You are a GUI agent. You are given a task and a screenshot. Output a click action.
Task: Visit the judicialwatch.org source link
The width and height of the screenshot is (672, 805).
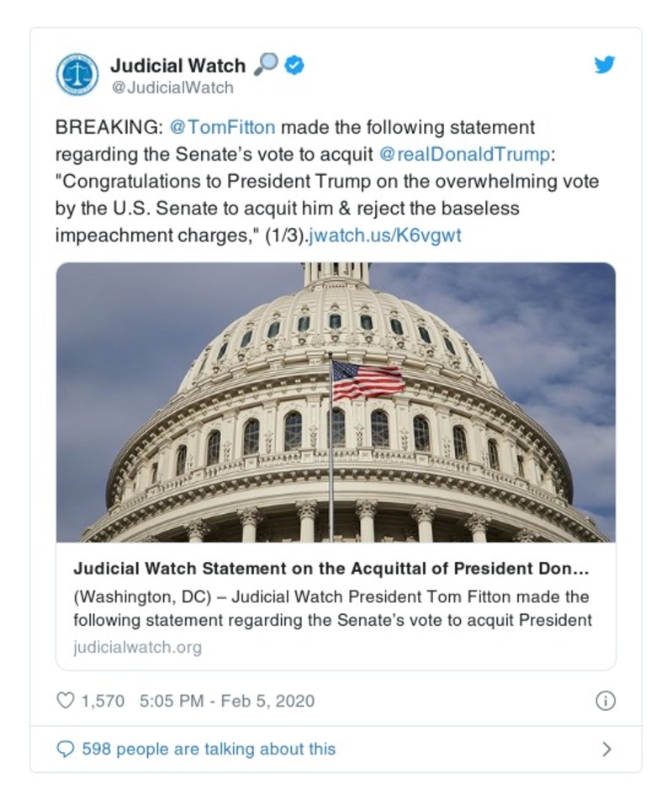[x=137, y=647]
